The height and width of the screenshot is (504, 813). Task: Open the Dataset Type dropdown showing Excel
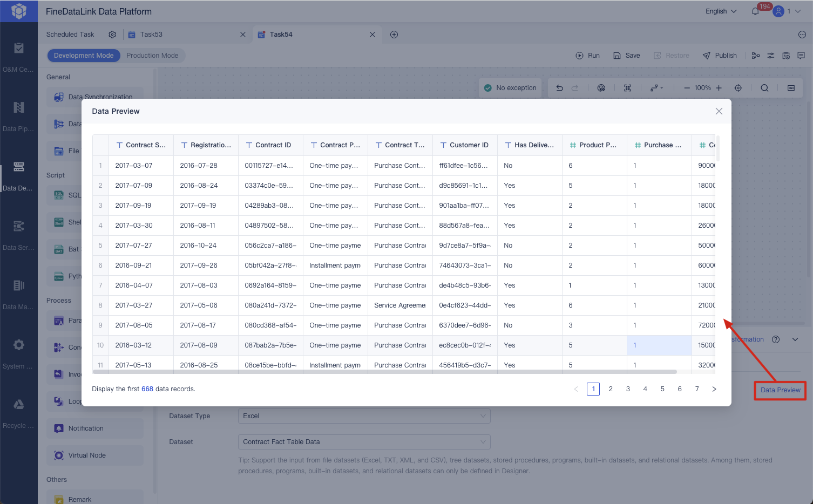tap(364, 416)
